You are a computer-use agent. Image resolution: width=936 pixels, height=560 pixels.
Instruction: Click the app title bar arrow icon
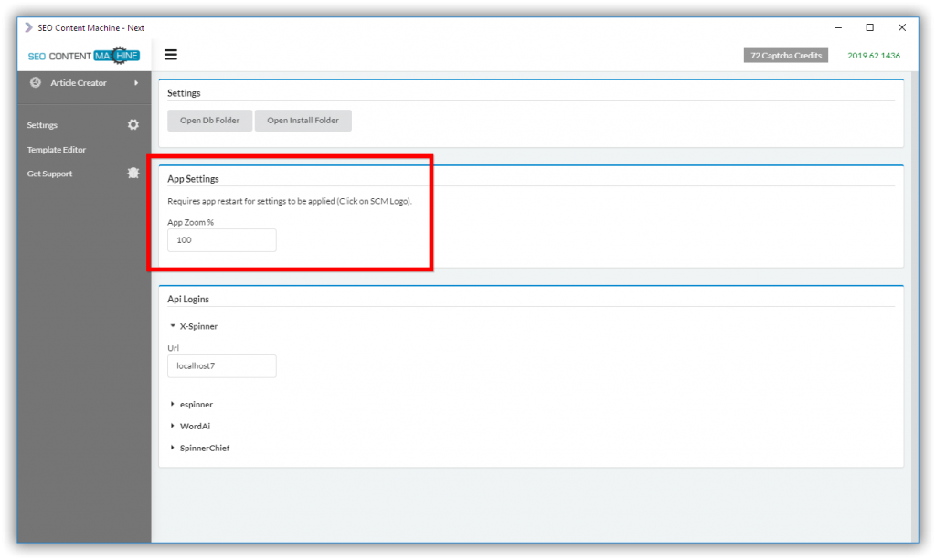(28, 27)
